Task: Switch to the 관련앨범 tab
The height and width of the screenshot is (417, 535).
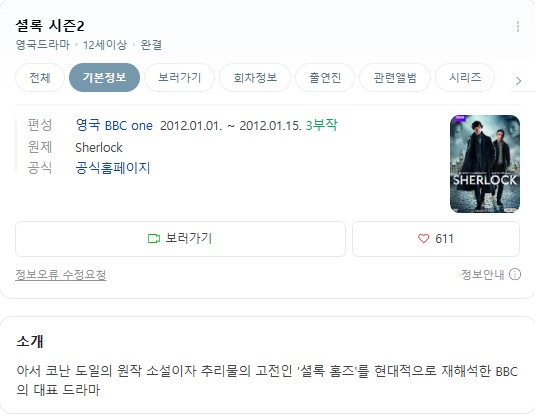Action: pos(395,78)
